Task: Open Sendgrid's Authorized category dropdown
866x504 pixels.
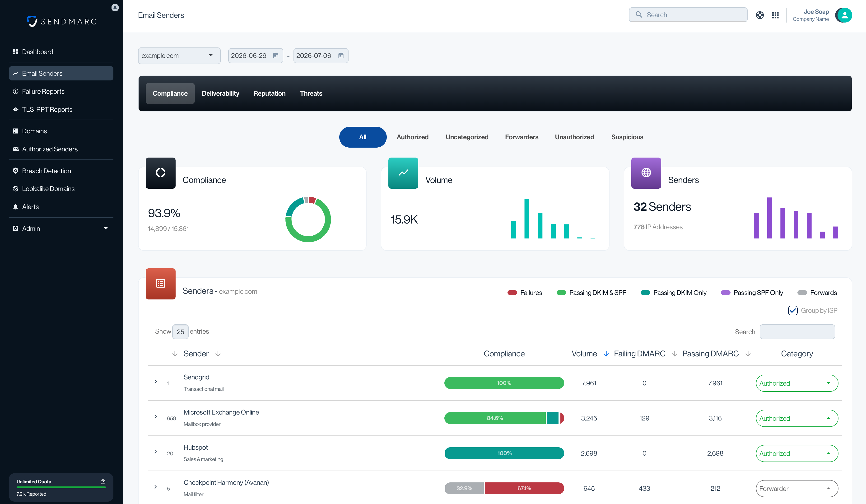Action: tap(797, 383)
